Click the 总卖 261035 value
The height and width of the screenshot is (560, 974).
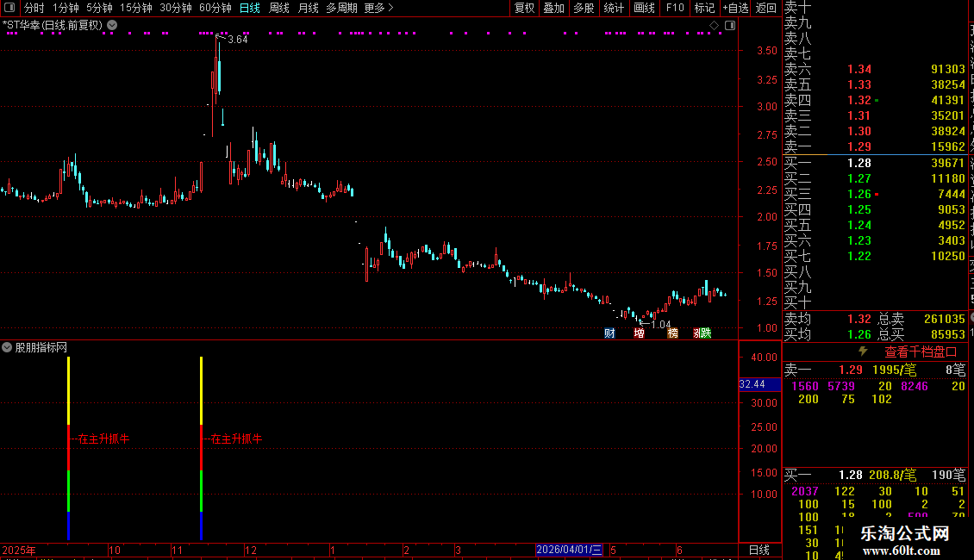click(x=944, y=319)
